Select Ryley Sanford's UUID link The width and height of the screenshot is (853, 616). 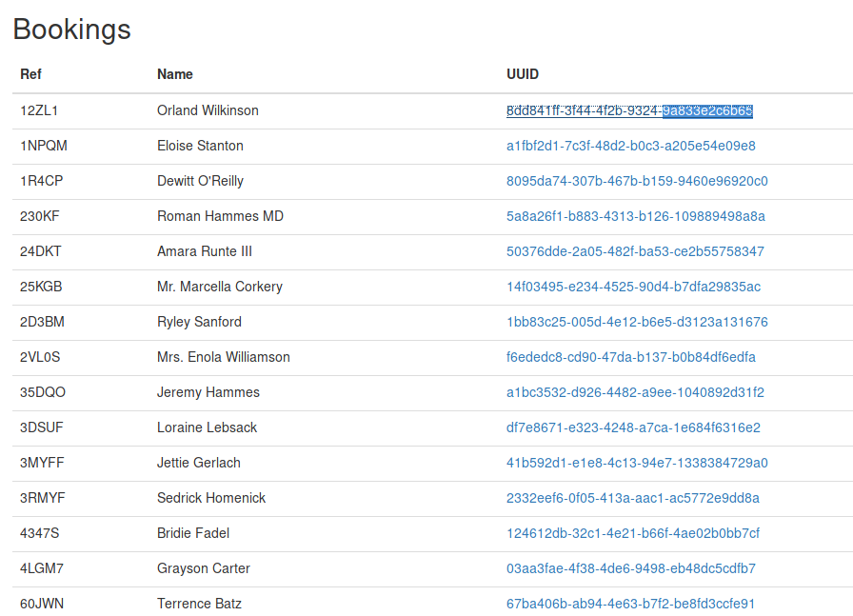(x=637, y=322)
